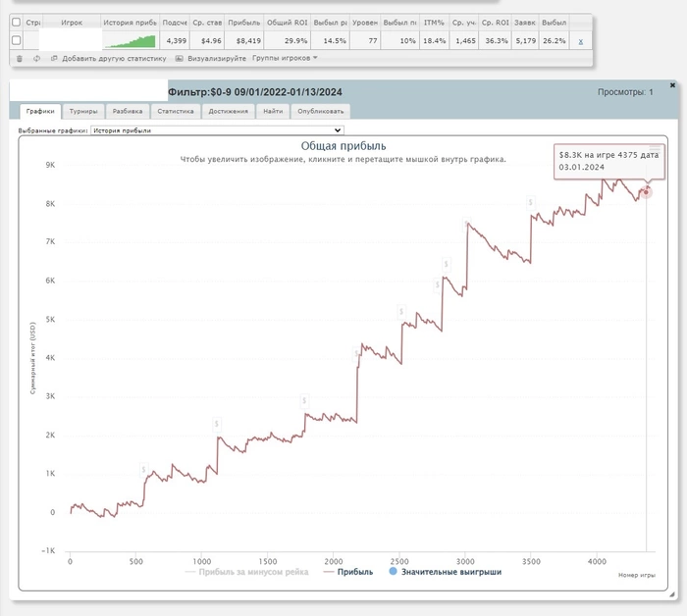Open the Опубликовать tab
This screenshot has height=616, width=687.
click(x=321, y=111)
